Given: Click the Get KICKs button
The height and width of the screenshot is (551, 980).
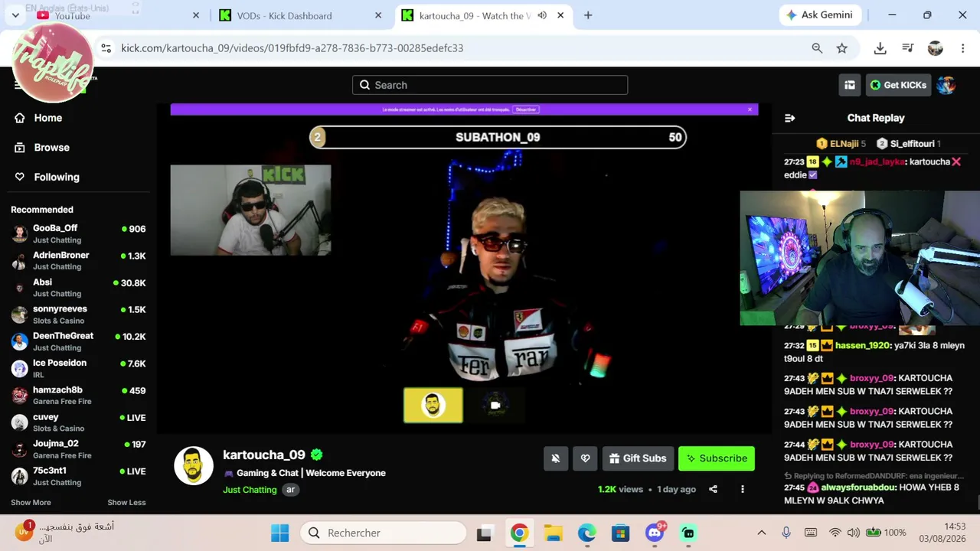Looking at the screenshot, I should [898, 85].
